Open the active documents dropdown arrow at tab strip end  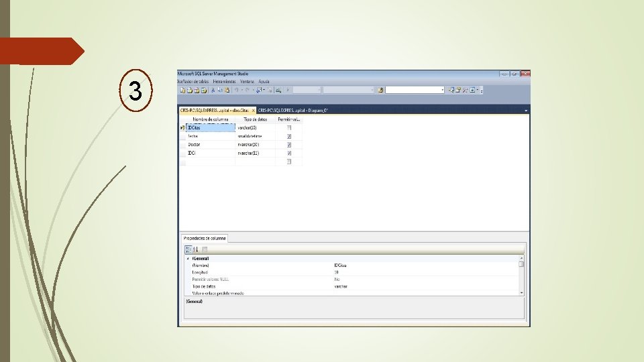(526, 111)
